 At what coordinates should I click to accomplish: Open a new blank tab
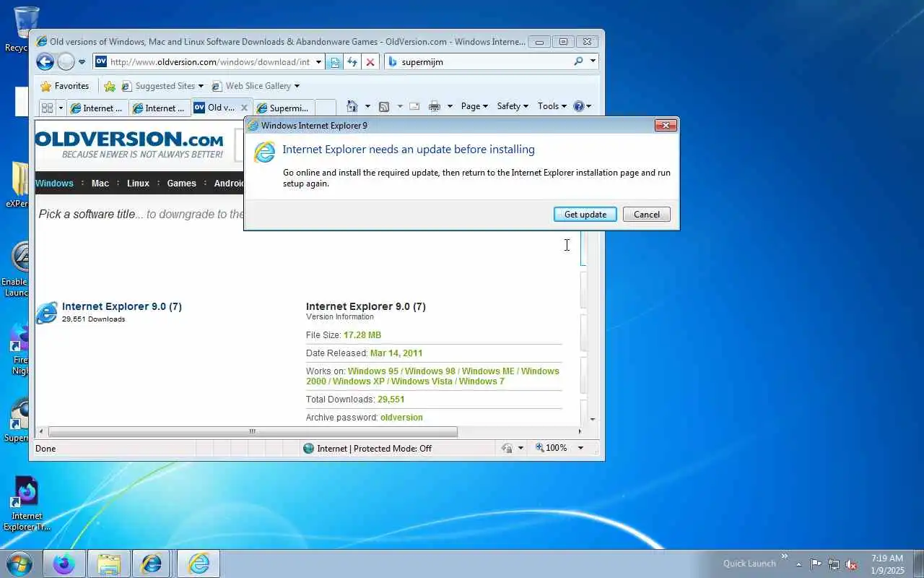pyautogui.click(x=326, y=108)
